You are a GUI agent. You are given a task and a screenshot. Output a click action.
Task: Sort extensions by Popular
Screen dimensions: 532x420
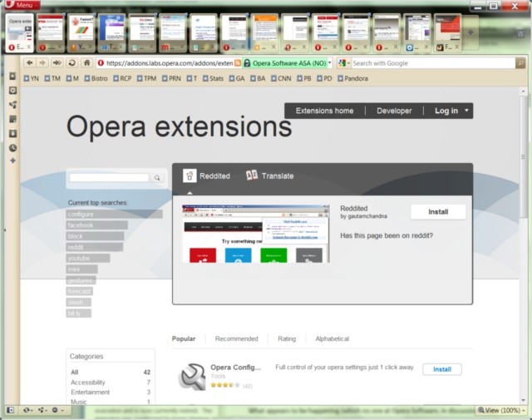[x=184, y=338]
